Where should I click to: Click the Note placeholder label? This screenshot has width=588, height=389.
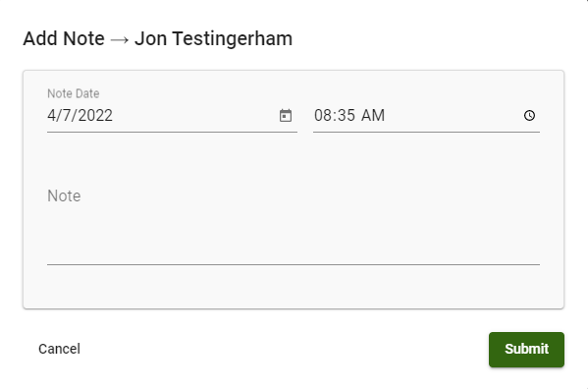coord(64,195)
